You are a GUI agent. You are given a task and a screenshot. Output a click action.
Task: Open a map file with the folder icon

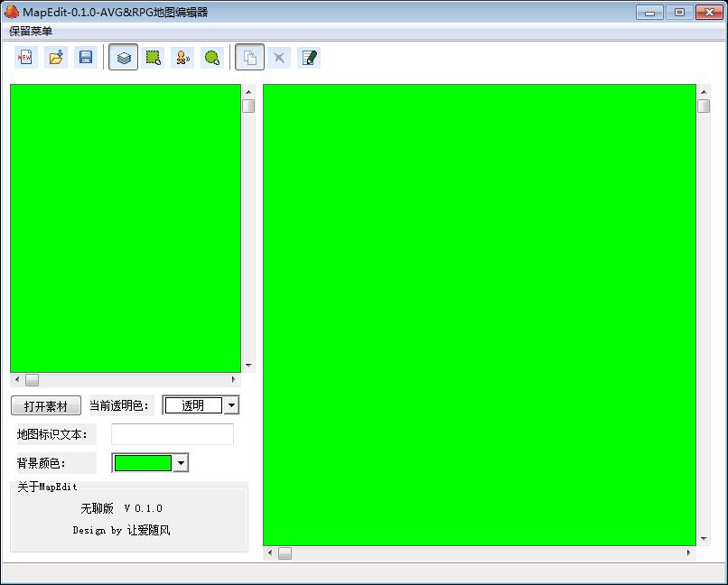tap(56, 58)
